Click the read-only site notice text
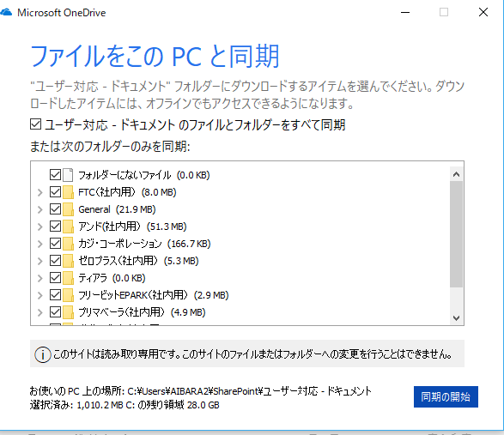Viewport: 504px width, 435px height. click(252, 354)
